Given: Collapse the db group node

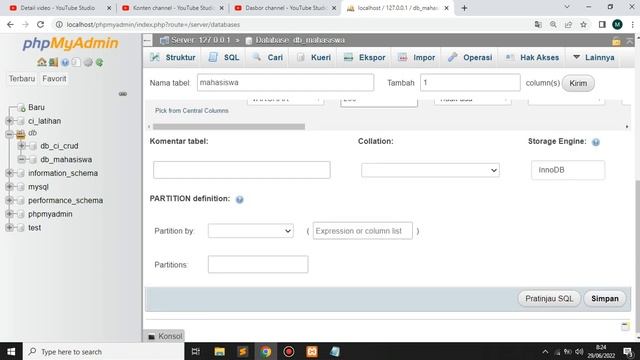Looking at the screenshot, I should click(9, 134).
